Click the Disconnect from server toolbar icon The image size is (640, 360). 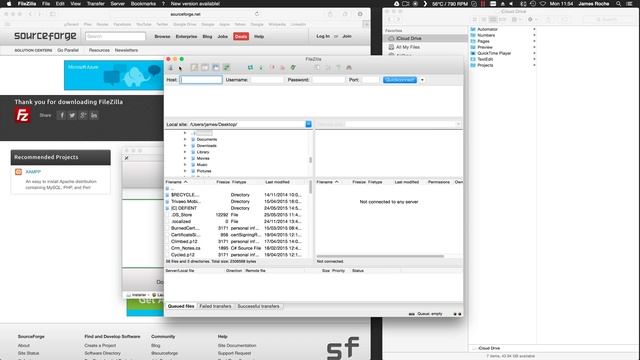282,68
